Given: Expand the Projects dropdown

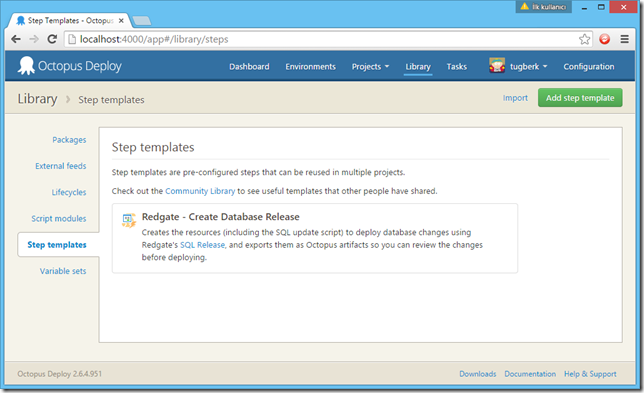Looking at the screenshot, I should (370, 67).
